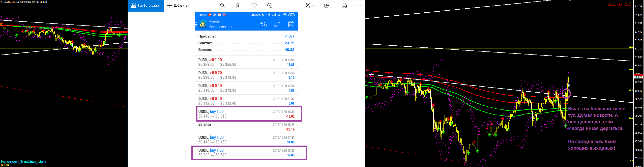Click the История title text
Screen dimensions: 644x167
tap(215, 21)
